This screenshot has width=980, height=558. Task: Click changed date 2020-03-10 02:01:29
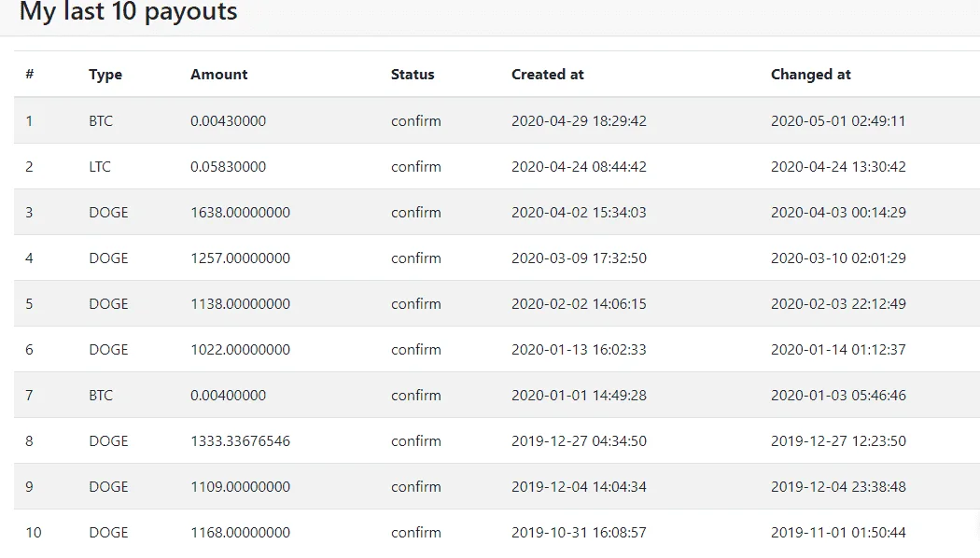(x=838, y=258)
